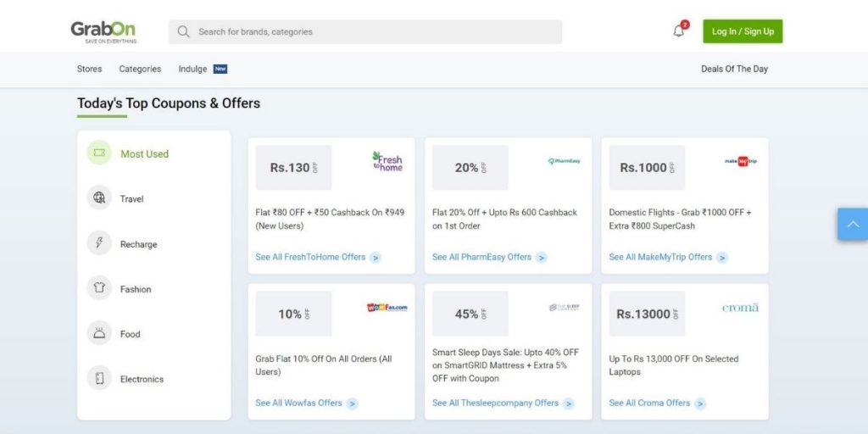868x434 pixels.
Task: Click the GrabOn logo
Action: point(103,32)
